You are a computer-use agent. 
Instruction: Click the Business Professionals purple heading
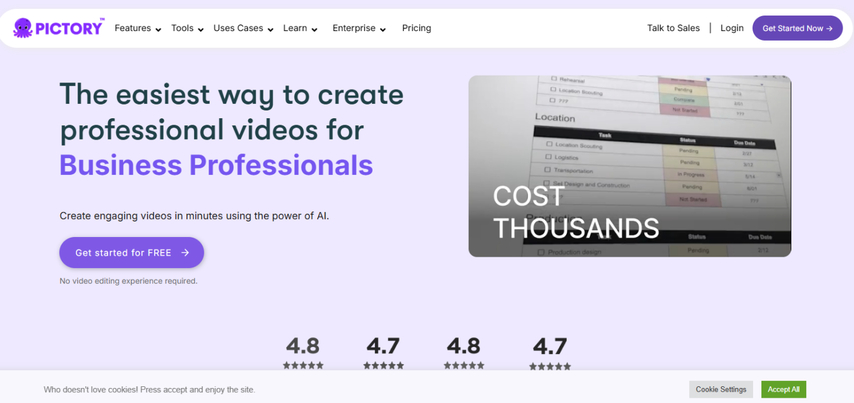[x=216, y=165]
